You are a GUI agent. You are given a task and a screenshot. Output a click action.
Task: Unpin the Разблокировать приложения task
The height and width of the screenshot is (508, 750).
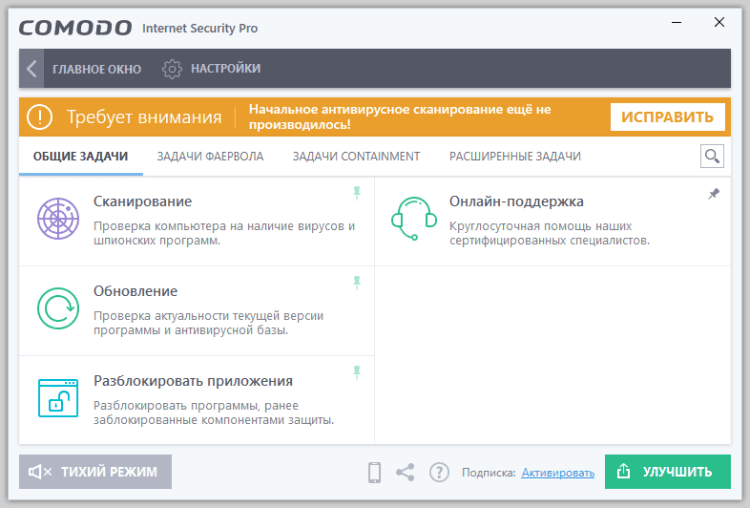[357, 372]
